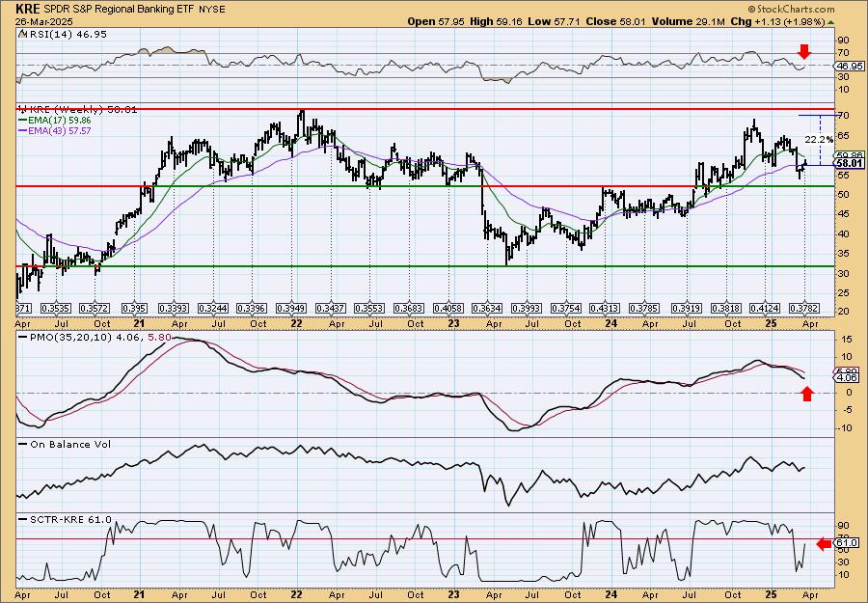Click the 61.0 value tag on SCTR axis
The image size is (868, 603).
[849, 542]
